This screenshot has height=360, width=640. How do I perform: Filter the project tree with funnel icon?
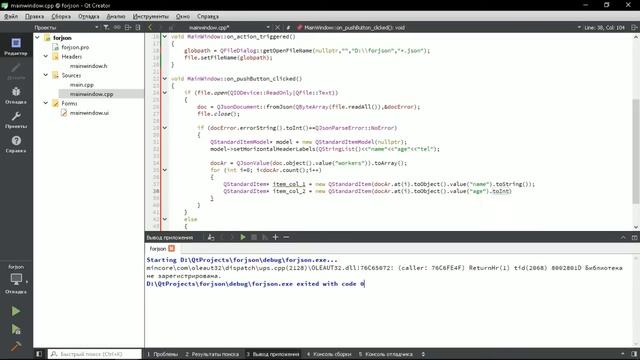point(106,27)
